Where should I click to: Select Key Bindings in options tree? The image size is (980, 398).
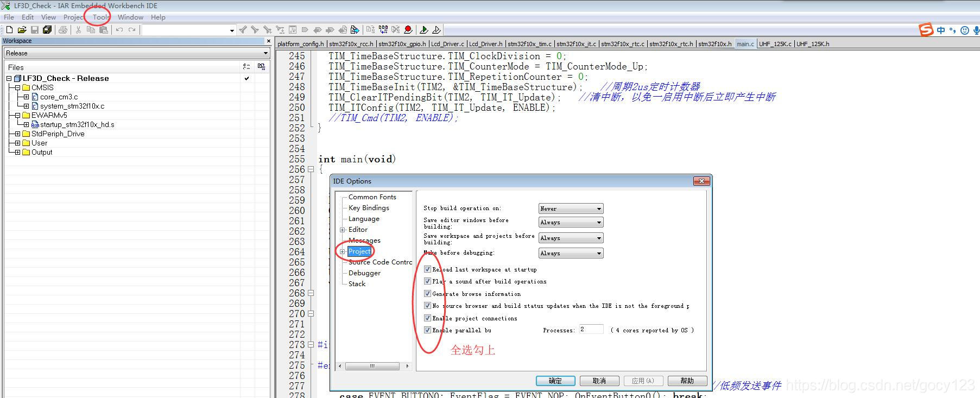(x=369, y=208)
